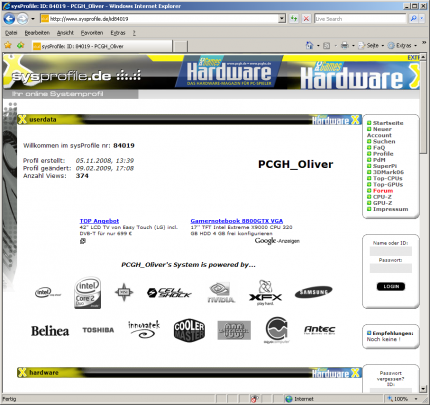This screenshot has height=405, width=430.
Task: Go forward with the browser Forward arrow
Action: (x=22, y=19)
